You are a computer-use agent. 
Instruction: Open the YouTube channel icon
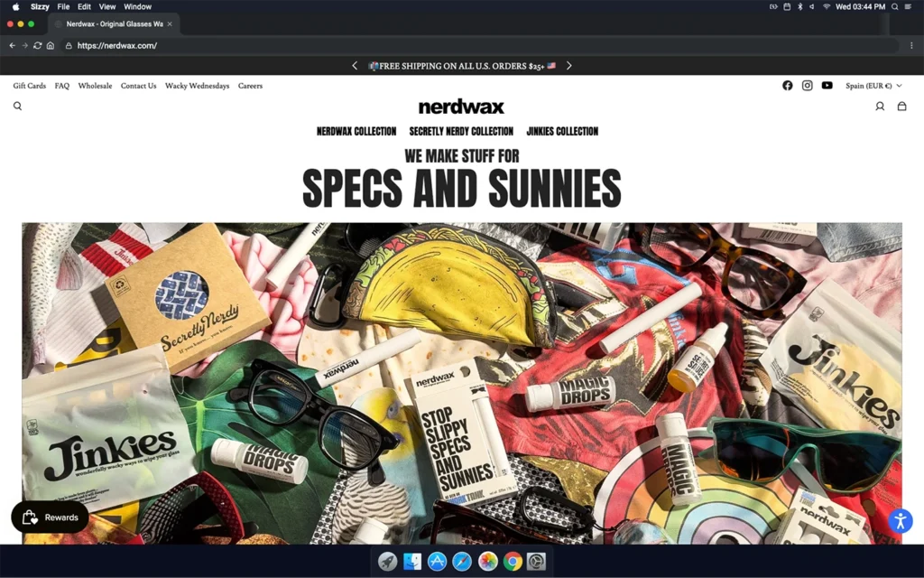pyautogui.click(x=827, y=86)
